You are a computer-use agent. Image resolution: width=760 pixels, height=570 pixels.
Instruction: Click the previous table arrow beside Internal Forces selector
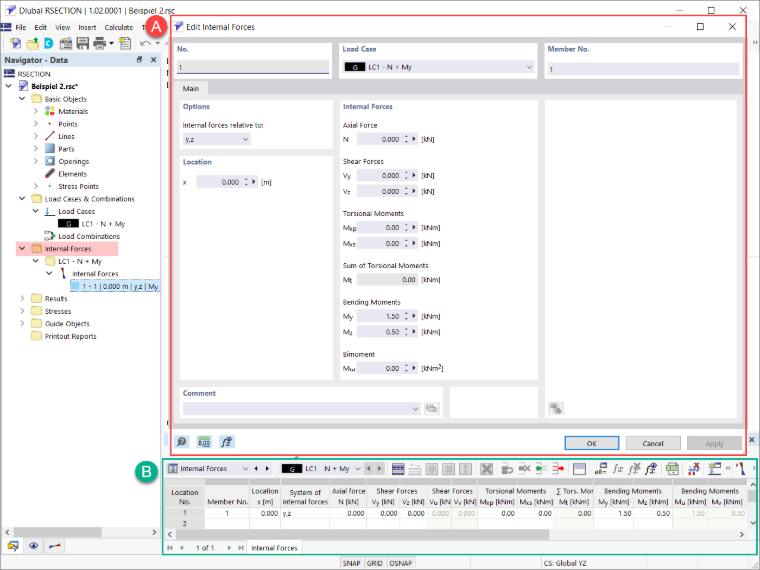pos(256,468)
